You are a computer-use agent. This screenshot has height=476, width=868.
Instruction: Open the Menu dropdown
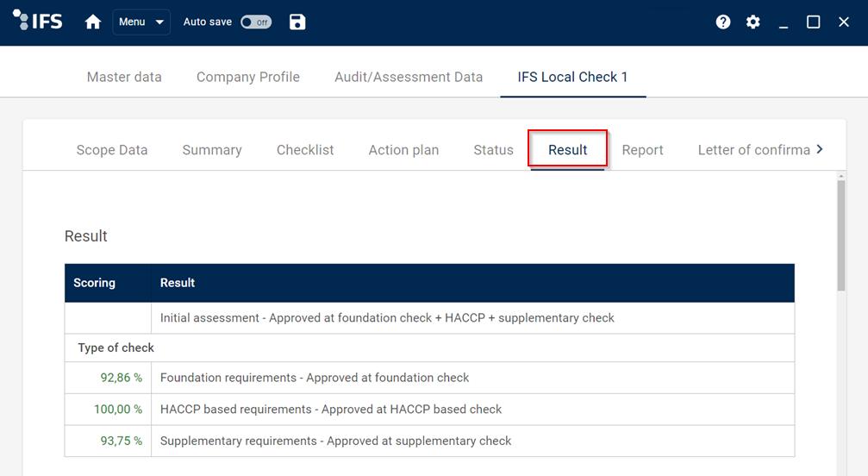[x=141, y=22]
